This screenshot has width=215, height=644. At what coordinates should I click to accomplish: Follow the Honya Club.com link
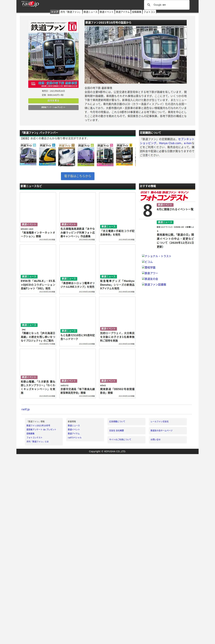[170, 143]
